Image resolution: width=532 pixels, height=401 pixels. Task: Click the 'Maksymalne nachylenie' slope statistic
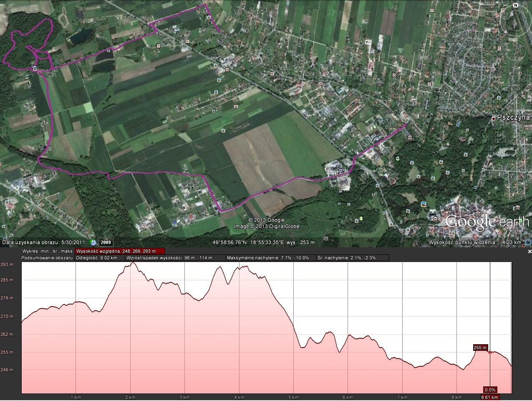pos(268,258)
